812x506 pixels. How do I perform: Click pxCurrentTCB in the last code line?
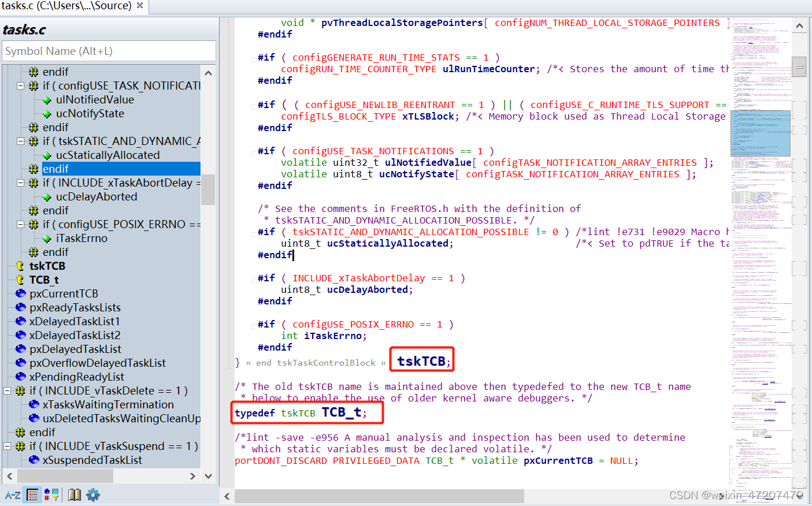(558, 461)
